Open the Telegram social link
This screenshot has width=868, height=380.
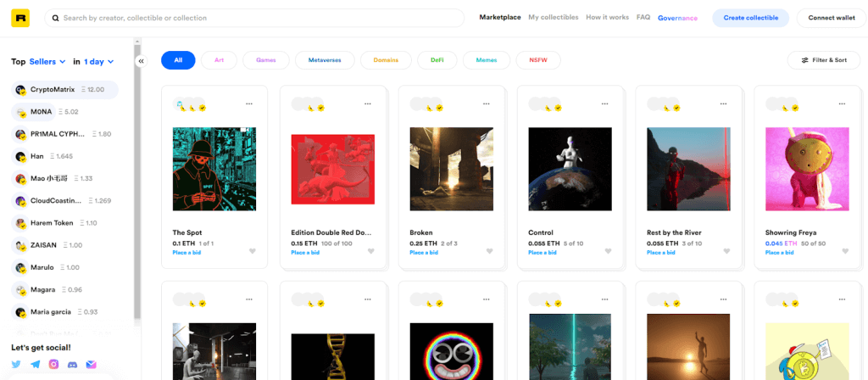[x=35, y=364]
